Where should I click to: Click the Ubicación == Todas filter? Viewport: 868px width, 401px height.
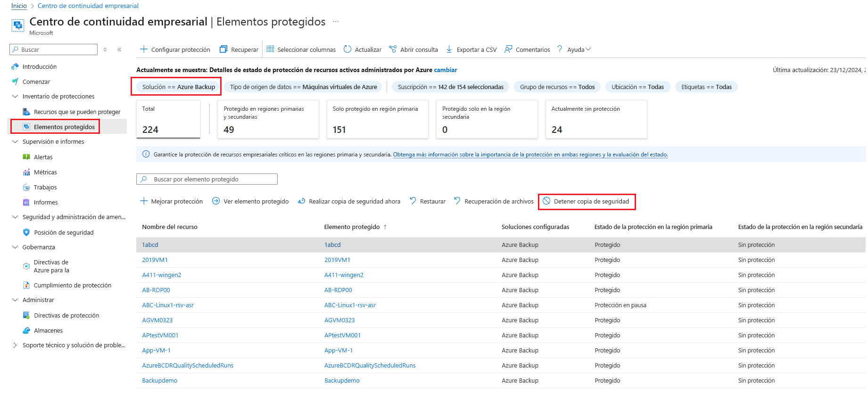[637, 87]
